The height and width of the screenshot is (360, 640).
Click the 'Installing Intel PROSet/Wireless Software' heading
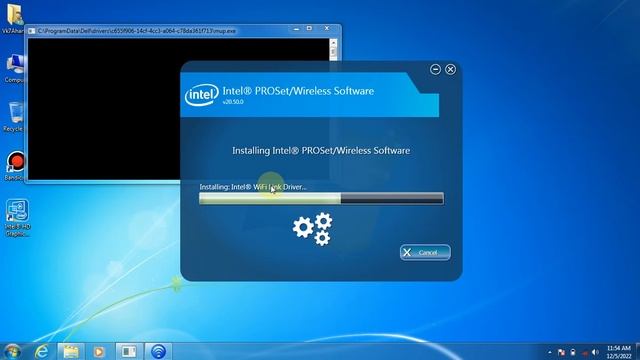321,151
